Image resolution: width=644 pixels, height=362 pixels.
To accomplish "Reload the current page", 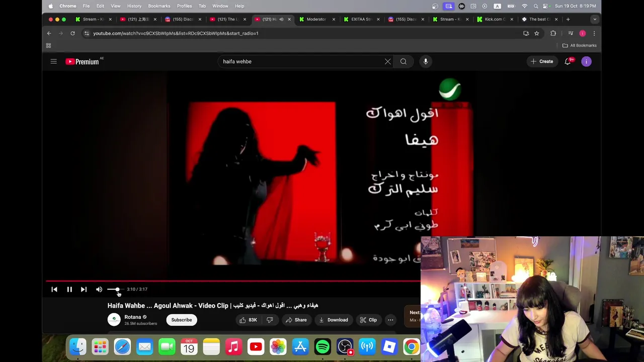I will (x=72, y=33).
